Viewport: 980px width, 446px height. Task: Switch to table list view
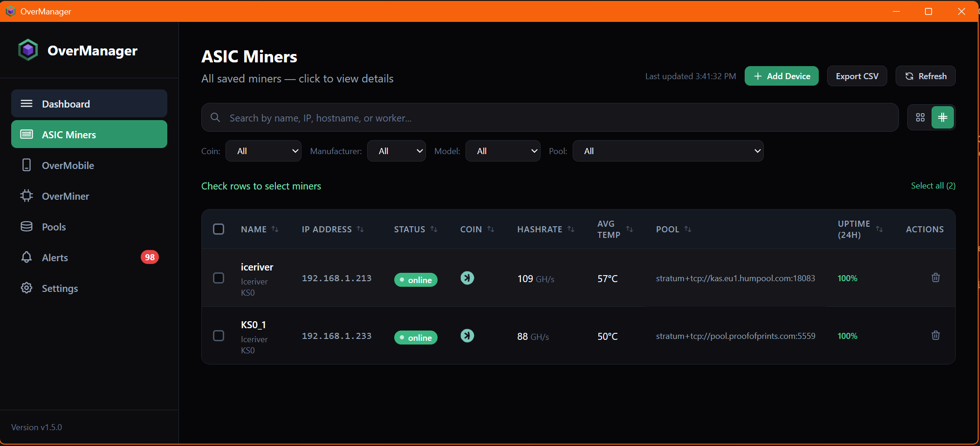(x=943, y=117)
